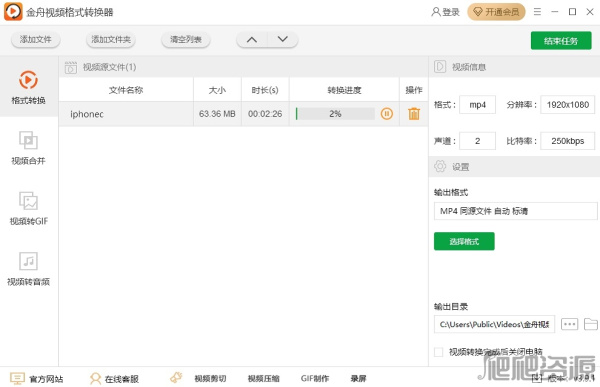Open the 视频压缩 video compression tool
This screenshot has width=600, height=387.
tap(263, 379)
